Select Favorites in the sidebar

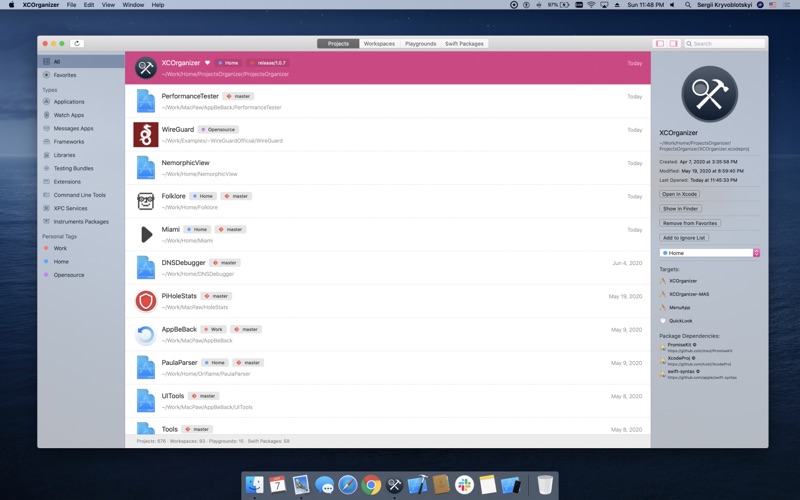[81, 74]
